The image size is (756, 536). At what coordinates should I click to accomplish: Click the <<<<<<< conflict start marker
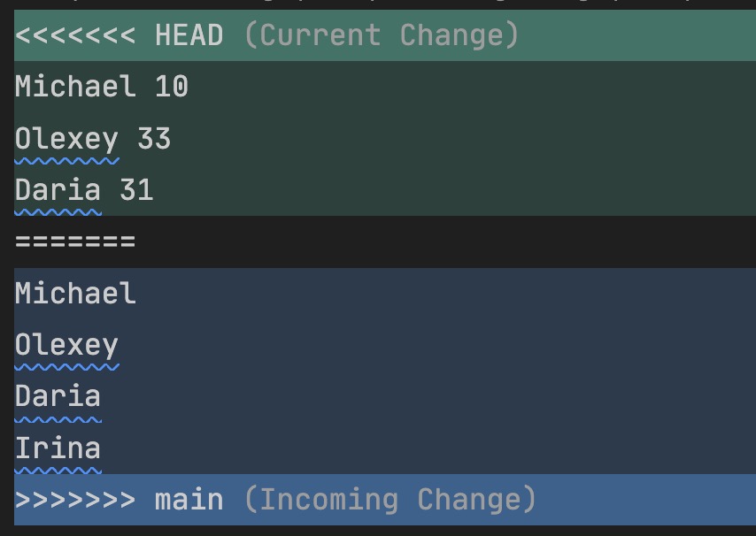pyautogui.click(x=75, y=35)
